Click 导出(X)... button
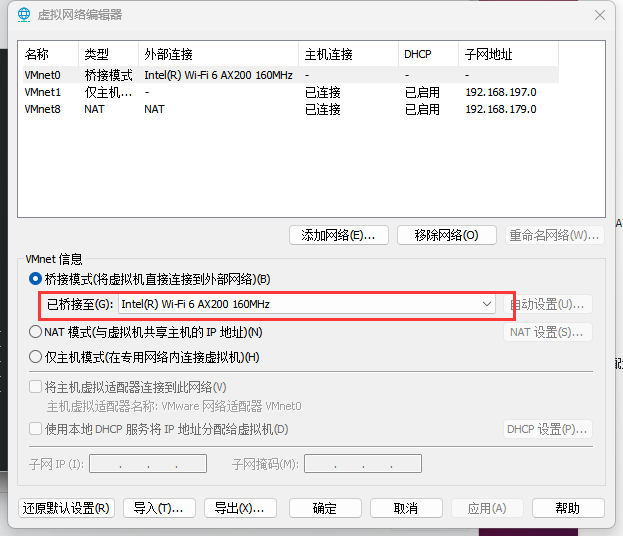The image size is (623, 536). pyautogui.click(x=240, y=508)
